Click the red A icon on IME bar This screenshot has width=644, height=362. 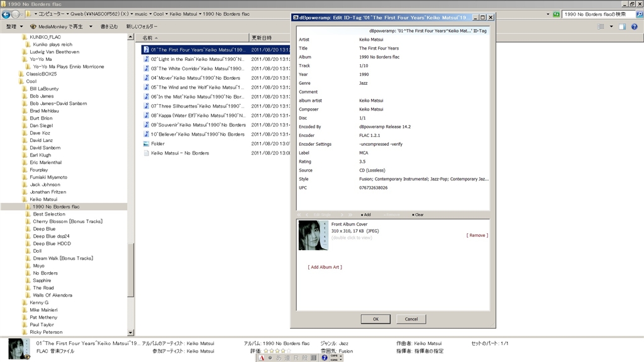point(261,358)
